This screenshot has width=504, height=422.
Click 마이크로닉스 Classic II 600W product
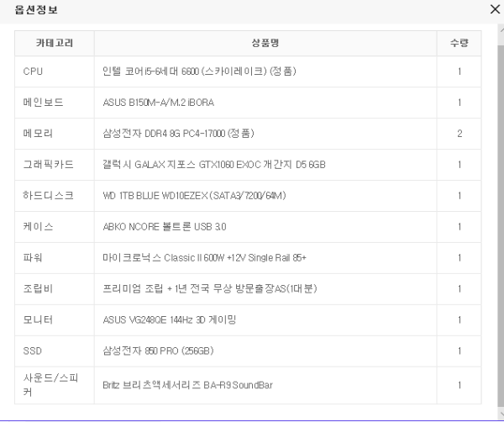(x=204, y=257)
